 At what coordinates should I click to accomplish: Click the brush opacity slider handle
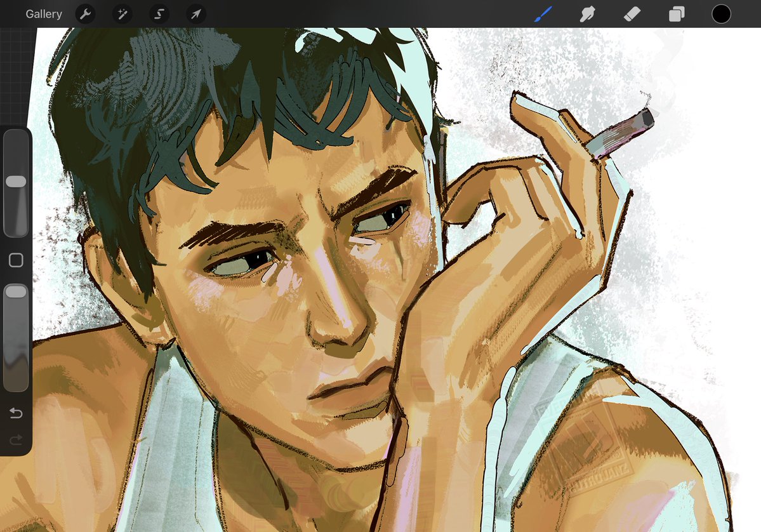[16, 292]
